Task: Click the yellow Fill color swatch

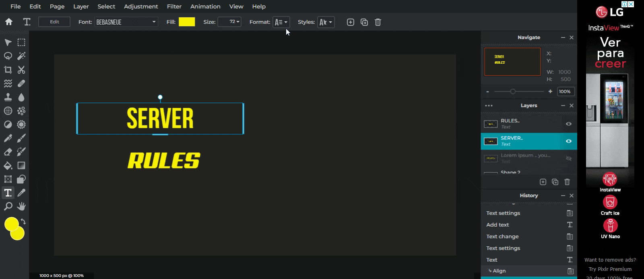Action: 187,22
